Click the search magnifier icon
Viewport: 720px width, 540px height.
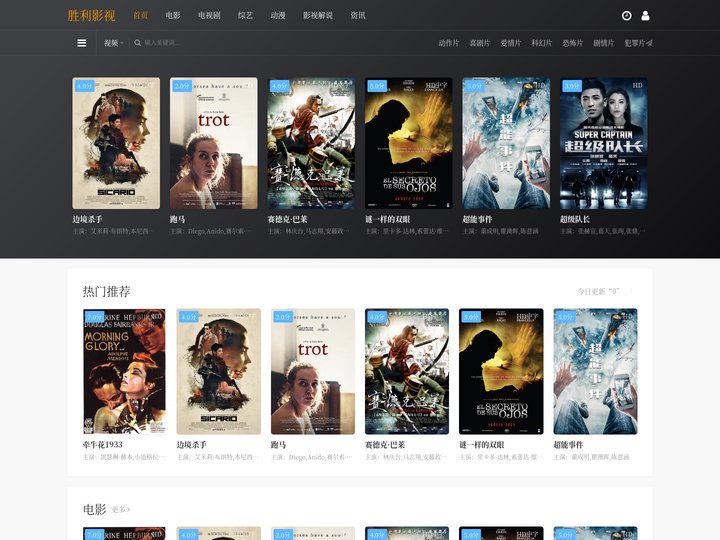click(137, 43)
